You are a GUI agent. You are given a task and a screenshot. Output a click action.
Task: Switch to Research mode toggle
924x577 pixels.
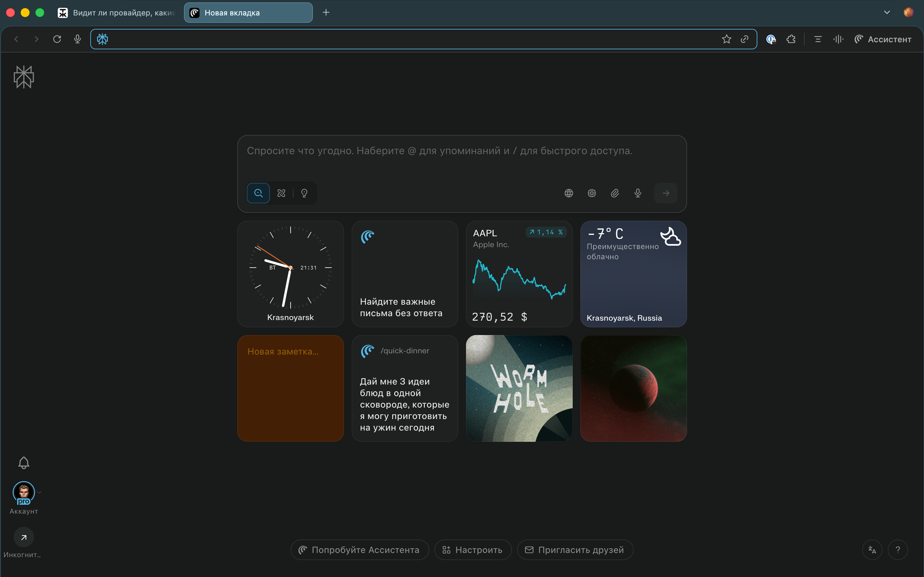[281, 193]
